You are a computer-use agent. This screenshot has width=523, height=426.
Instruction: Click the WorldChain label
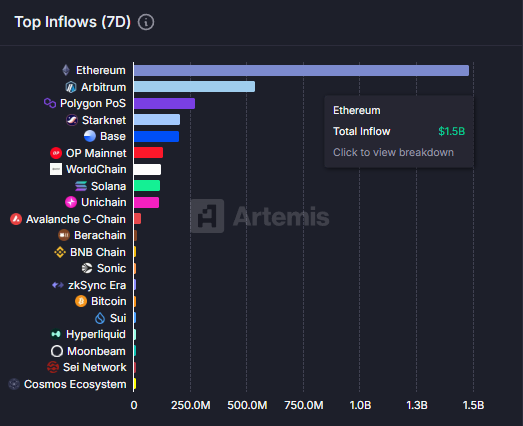[96, 169]
